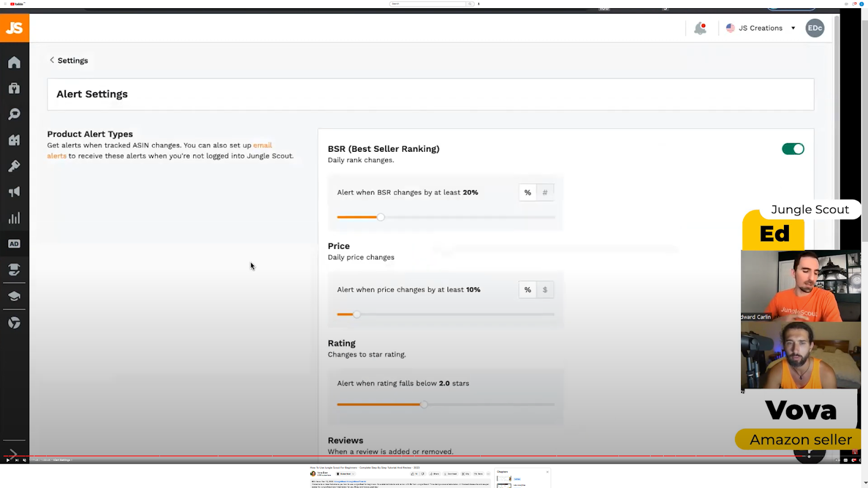Open the JS Creations account dropdown
The image size is (868, 488).
(x=761, y=28)
